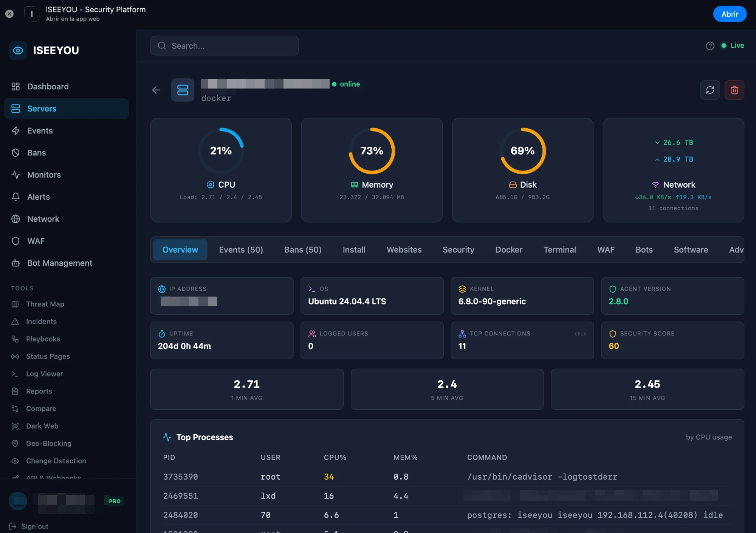Click the Security Score card showing 60

tap(672, 340)
